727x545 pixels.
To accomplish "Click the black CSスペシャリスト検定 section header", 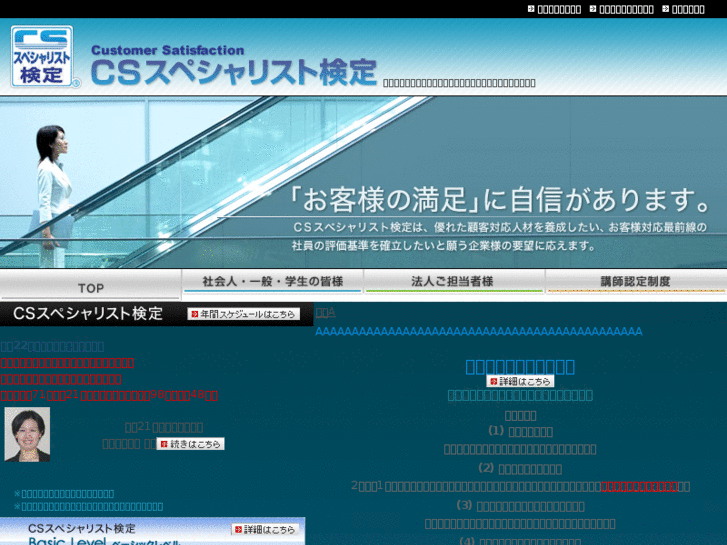I will pyautogui.click(x=157, y=314).
